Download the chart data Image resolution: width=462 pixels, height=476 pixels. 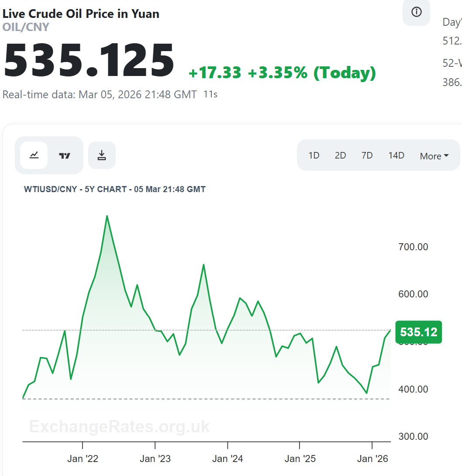102,155
